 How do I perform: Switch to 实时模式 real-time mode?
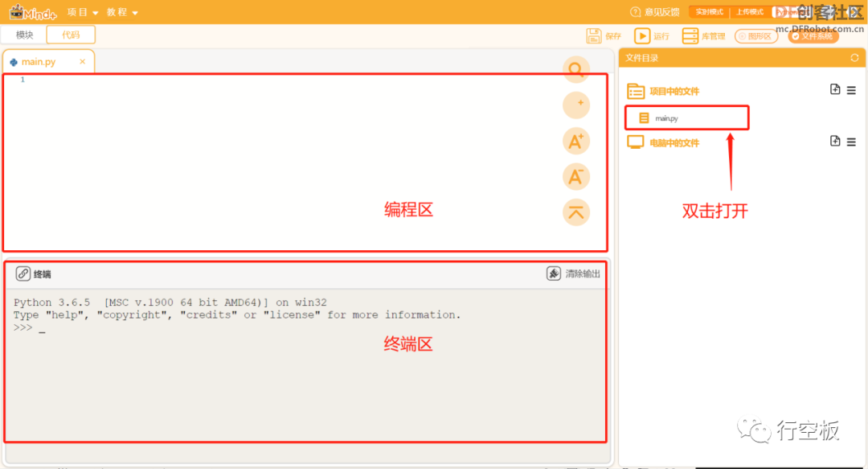pyautogui.click(x=709, y=11)
